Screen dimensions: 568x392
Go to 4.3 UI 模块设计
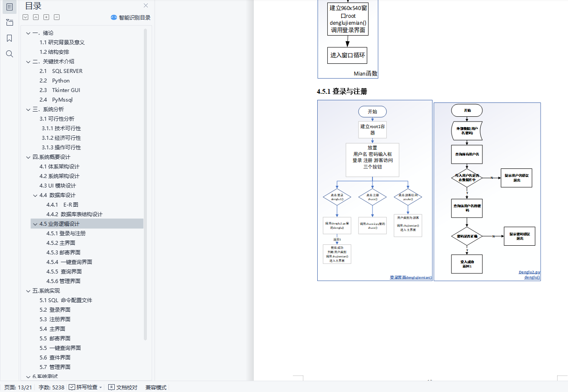click(58, 186)
